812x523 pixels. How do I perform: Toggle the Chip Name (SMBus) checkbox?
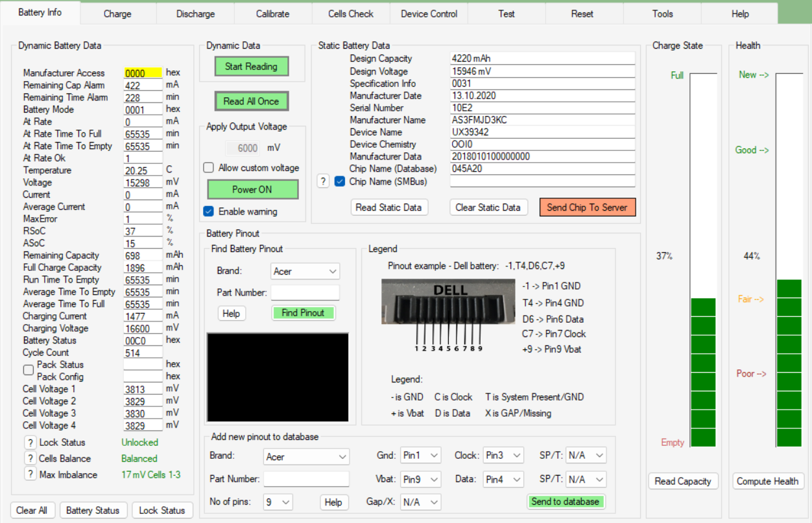coord(340,182)
